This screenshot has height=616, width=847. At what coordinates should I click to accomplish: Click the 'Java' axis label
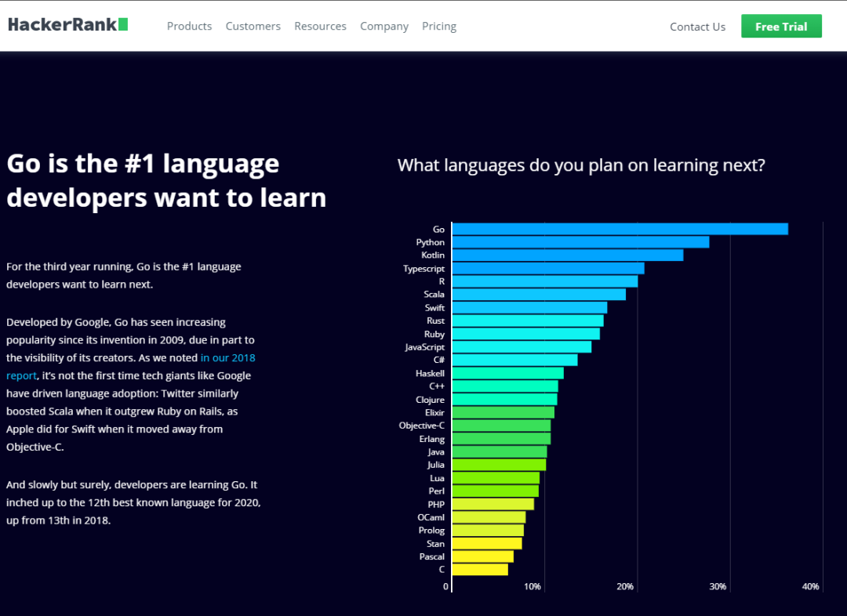436,452
